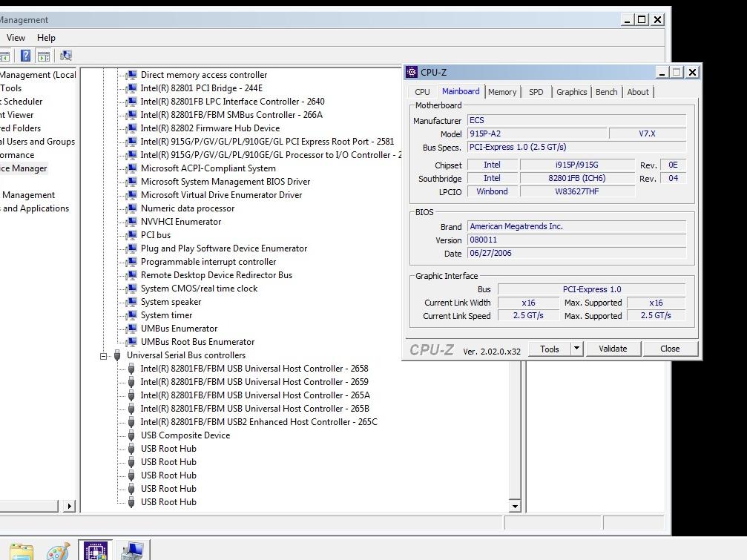Click the System timer device icon
Image resolution: width=747 pixels, height=560 pixels.
coord(131,315)
